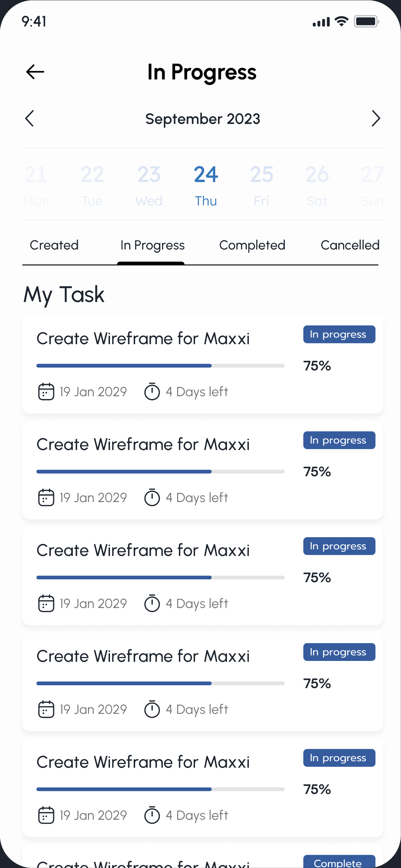Advance to next month using right chevron
Screen dimensions: 401x868
click(x=376, y=119)
